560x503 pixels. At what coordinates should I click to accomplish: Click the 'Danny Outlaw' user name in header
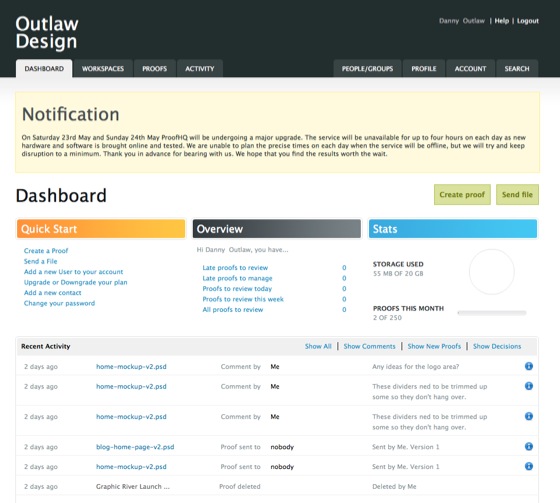click(x=462, y=21)
